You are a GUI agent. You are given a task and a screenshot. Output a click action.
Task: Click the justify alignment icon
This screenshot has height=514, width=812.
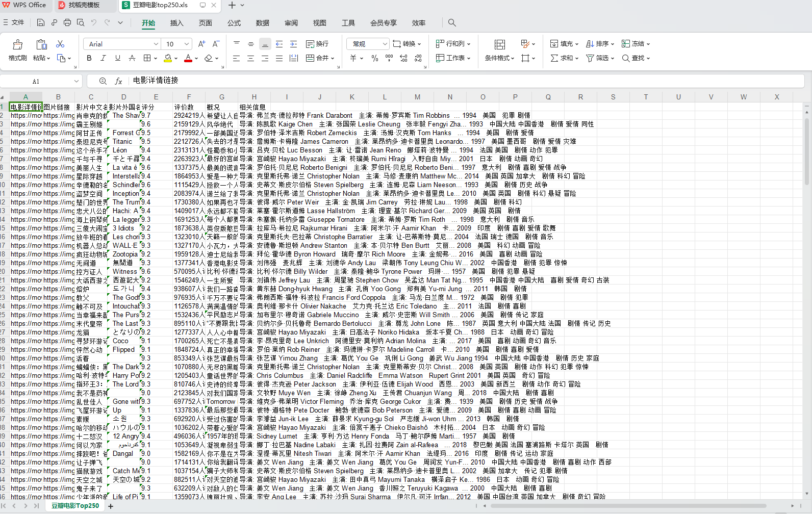[x=279, y=58]
